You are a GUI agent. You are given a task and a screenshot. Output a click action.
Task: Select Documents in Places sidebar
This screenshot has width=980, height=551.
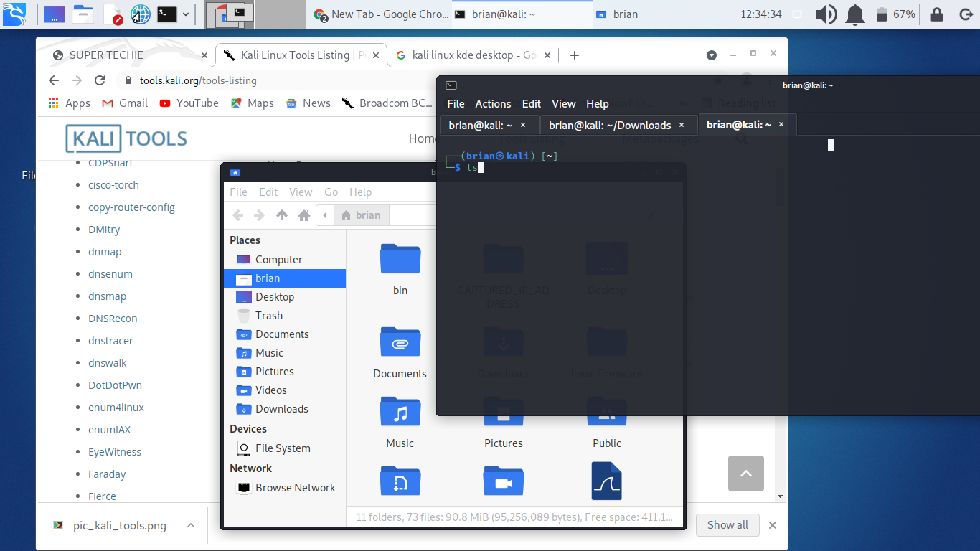click(285, 334)
